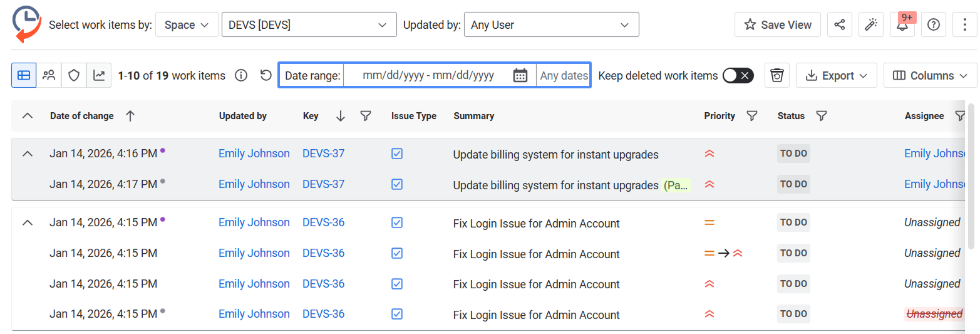Collapse the DEVS-36 change group
Screen dimensions: 980x334
(27, 222)
